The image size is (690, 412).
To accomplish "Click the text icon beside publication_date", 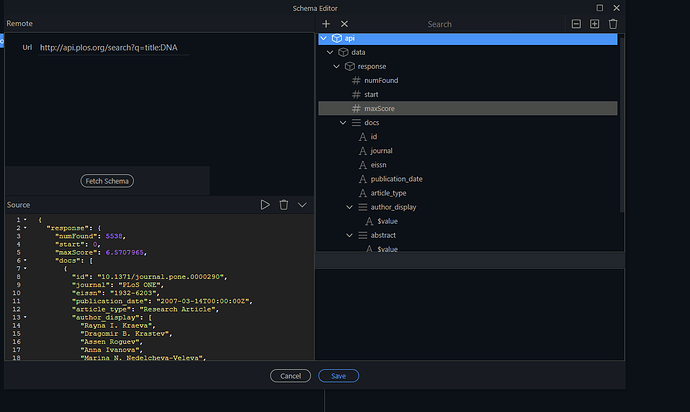I will point(363,179).
